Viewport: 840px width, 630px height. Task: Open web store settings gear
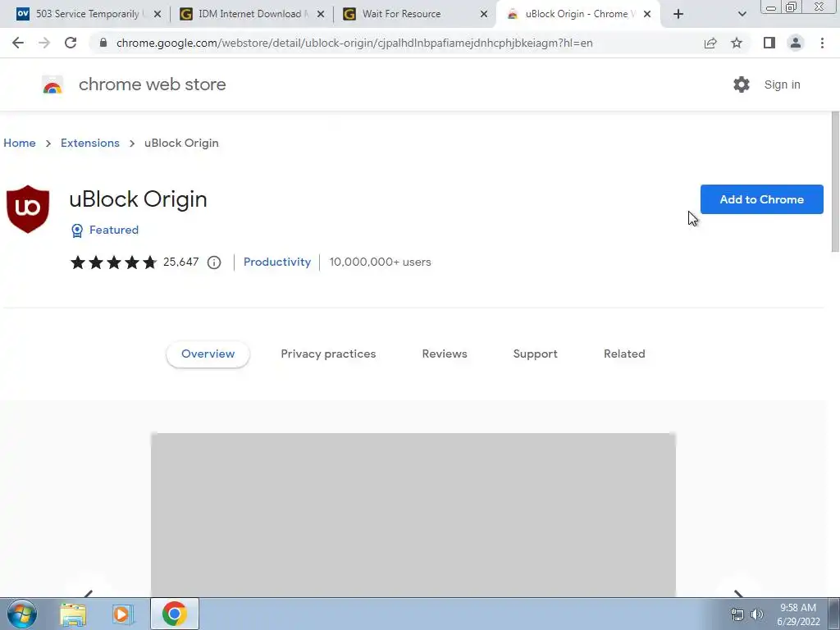point(742,84)
